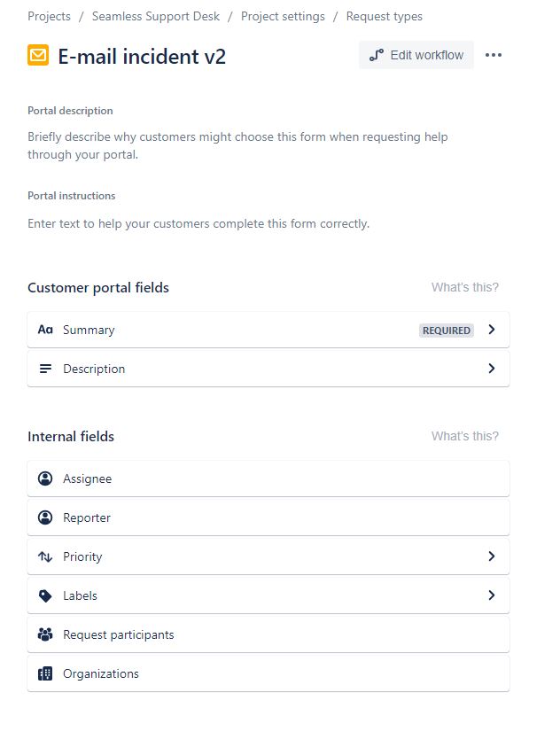Viewport: 560px width, 739px height.
Task: Click the E-mail incident v2 envelope icon
Action: tap(37, 55)
